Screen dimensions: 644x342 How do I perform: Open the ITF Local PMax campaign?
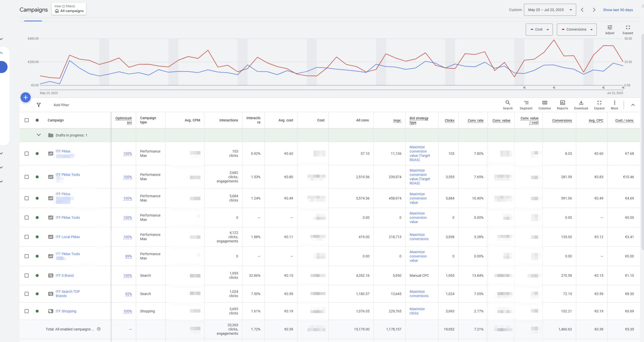pos(68,237)
